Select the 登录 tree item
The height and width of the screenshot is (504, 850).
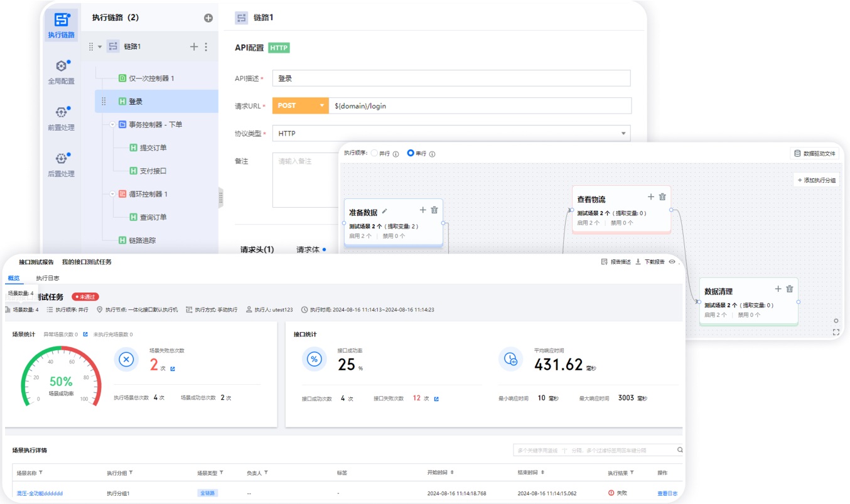157,101
